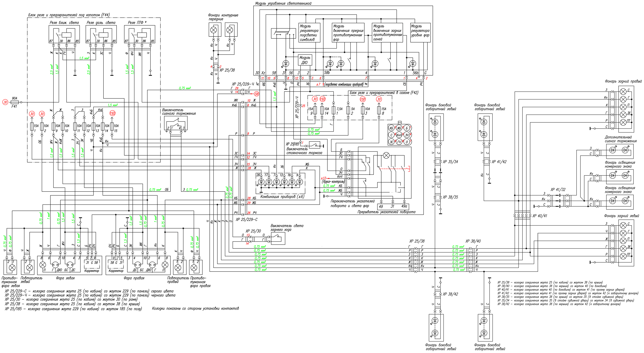Screen dimensions: 644x353
Task: Select the 'Выключатель стояночного тормоза' label
Action: click(x=304, y=151)
